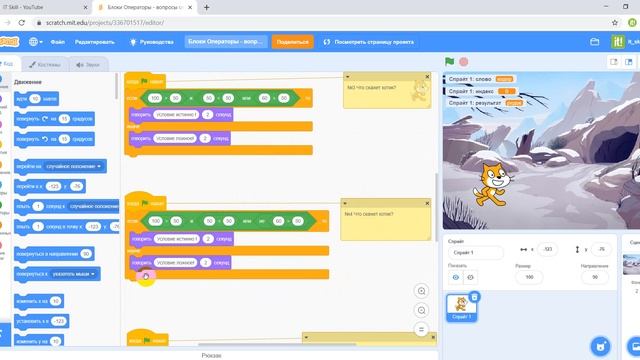640x360 pixels.
Task: Click the результат variable monitor on stage
Action: (484, 103)
